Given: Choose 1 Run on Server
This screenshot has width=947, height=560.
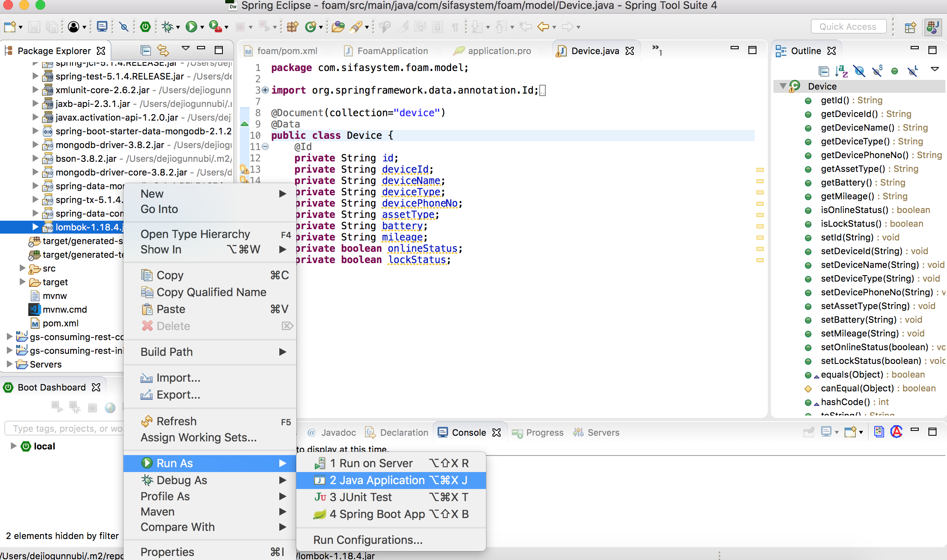Looking at the screenshot, I should pyautogui.click(x=391, y=463).
